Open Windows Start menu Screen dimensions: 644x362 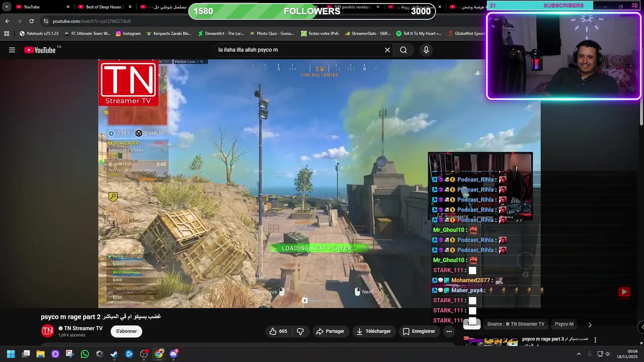point(11,354)
